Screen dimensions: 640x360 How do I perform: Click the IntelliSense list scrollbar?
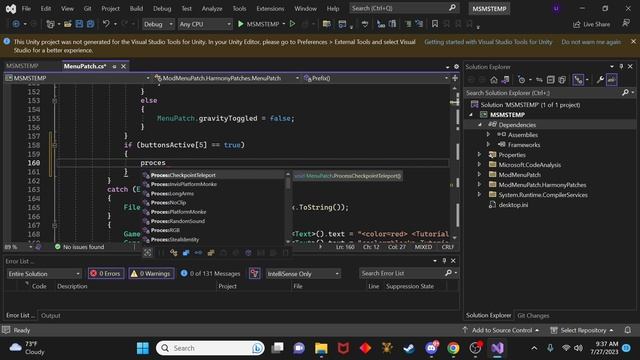(x=288, y=206)
